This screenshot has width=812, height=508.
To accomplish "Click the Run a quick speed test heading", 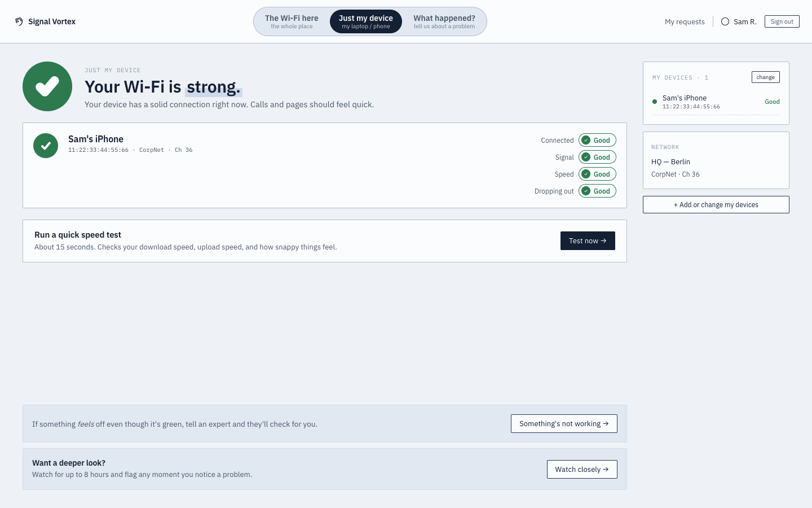I will (x=78, y=235).
